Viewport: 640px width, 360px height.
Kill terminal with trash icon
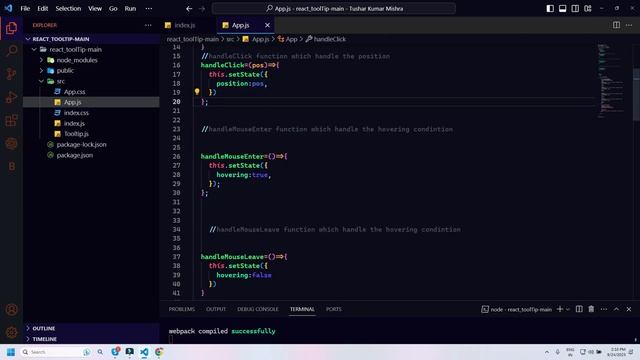point(591,309)
